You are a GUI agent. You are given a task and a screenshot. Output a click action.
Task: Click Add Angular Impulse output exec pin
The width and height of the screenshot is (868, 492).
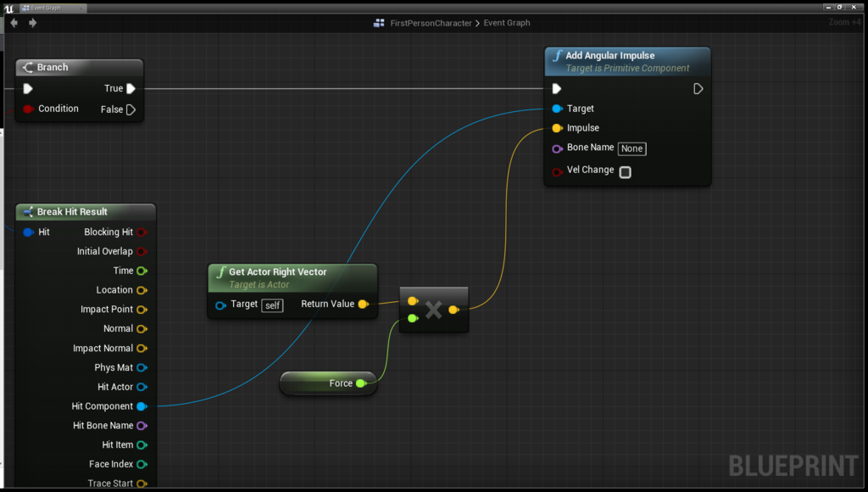(698, 89)
